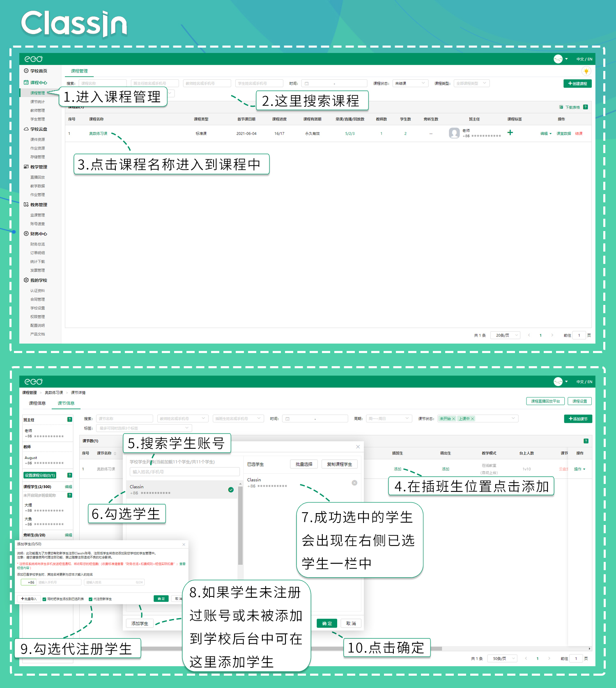This screenshot has width=616, height=688.
Task: Open the 课程状态 dropdown showing 未结课
Action: [x=410, y=83]
